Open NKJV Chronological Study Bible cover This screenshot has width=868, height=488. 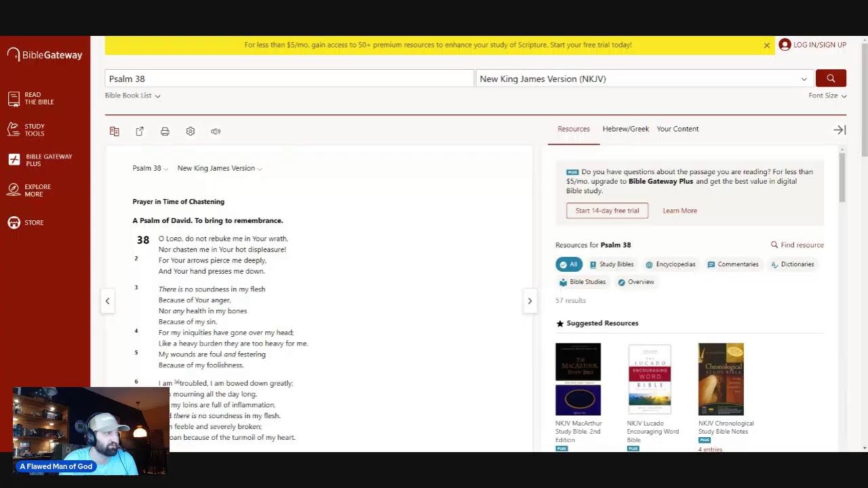click(721, 379)
